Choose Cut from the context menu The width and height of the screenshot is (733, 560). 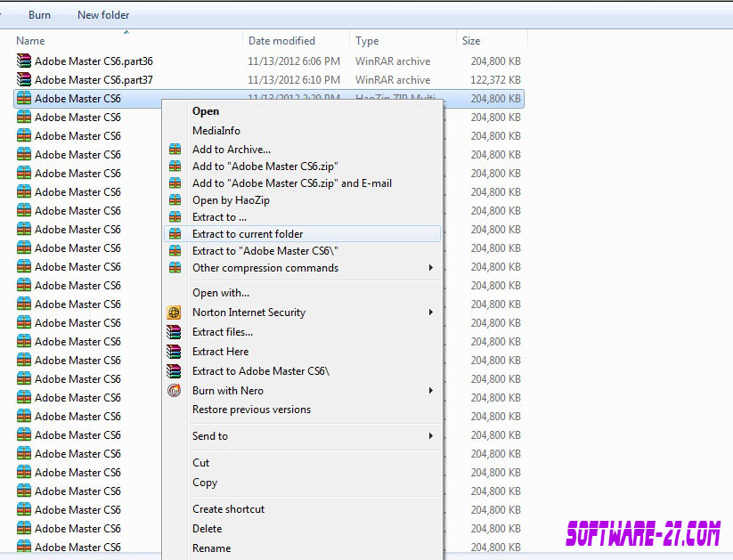[200, 463]
